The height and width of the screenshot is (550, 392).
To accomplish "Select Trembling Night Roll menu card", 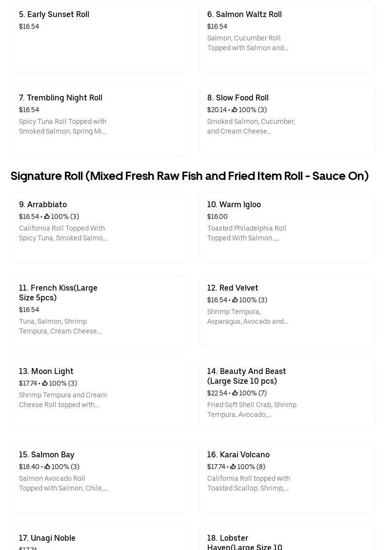I will [98, 120].
